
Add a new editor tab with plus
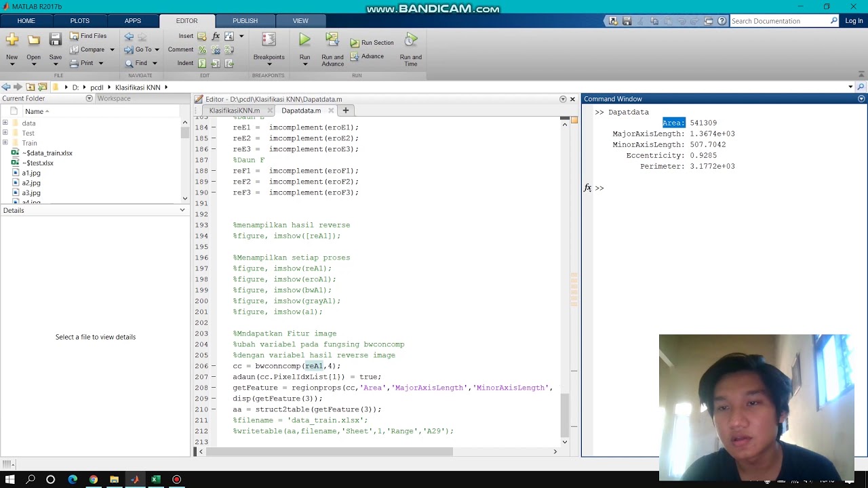(345, 110)
